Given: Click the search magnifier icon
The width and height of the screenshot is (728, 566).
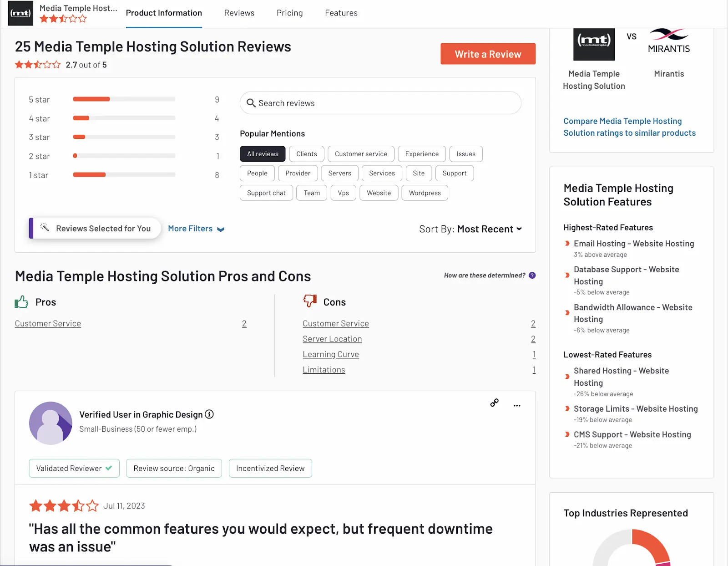Looking at the screenshot, I should [x=251, y=103].
